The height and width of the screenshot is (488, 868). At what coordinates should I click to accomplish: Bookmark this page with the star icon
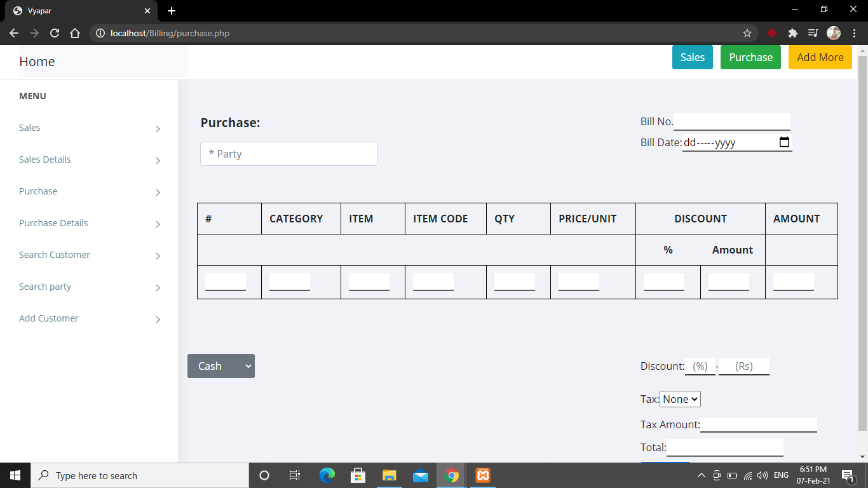point(747,33)
